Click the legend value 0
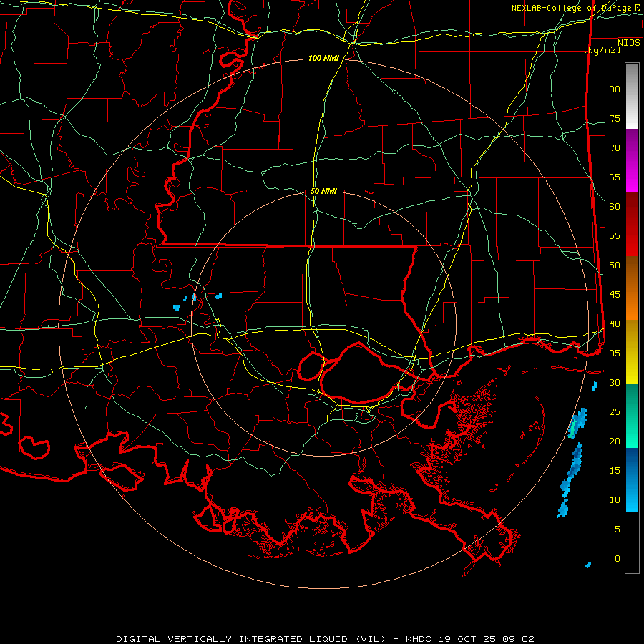 [x=618, y=559]
